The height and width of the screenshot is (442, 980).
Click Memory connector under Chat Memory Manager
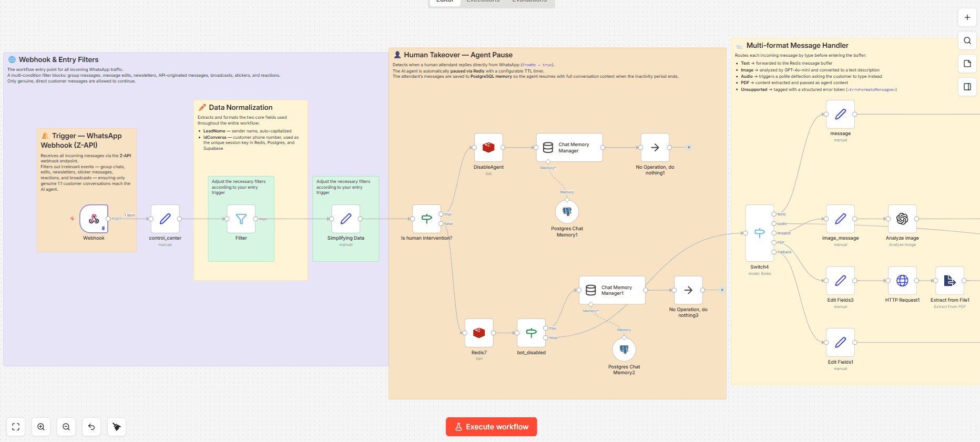pyautogui.click(x=548, y=162)
